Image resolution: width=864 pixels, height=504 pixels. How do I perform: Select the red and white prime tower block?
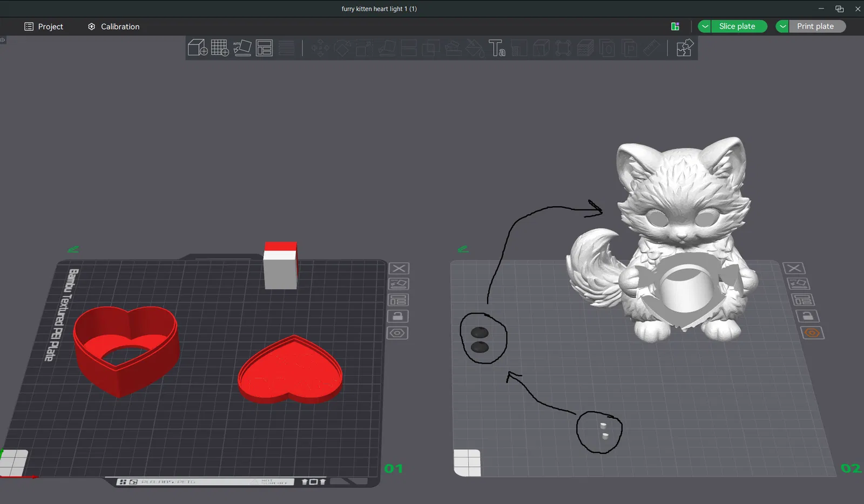pyautogui.click(x=280, y=265)
